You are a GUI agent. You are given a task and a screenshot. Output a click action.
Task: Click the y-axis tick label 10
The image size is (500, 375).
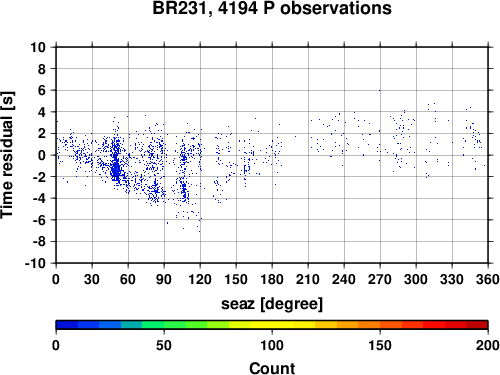(38, 47)
